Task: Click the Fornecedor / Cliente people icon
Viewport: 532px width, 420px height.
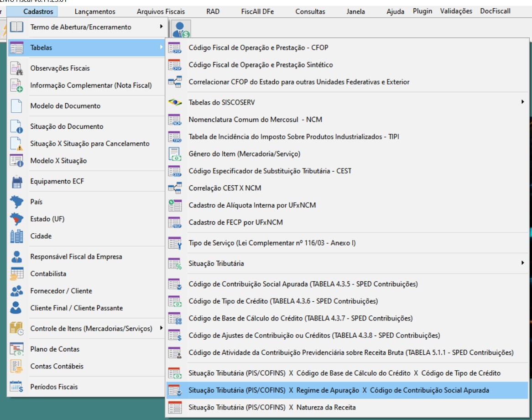Action: (x=16, y=291)
